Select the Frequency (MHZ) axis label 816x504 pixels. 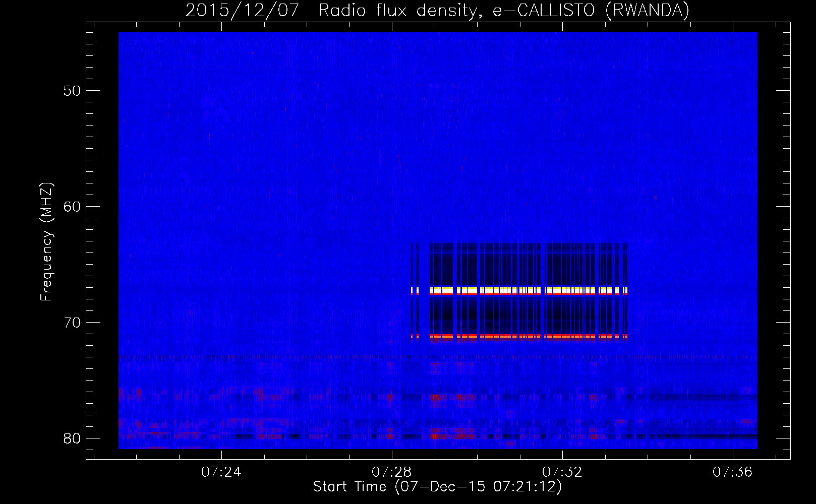tap(46, 241)
